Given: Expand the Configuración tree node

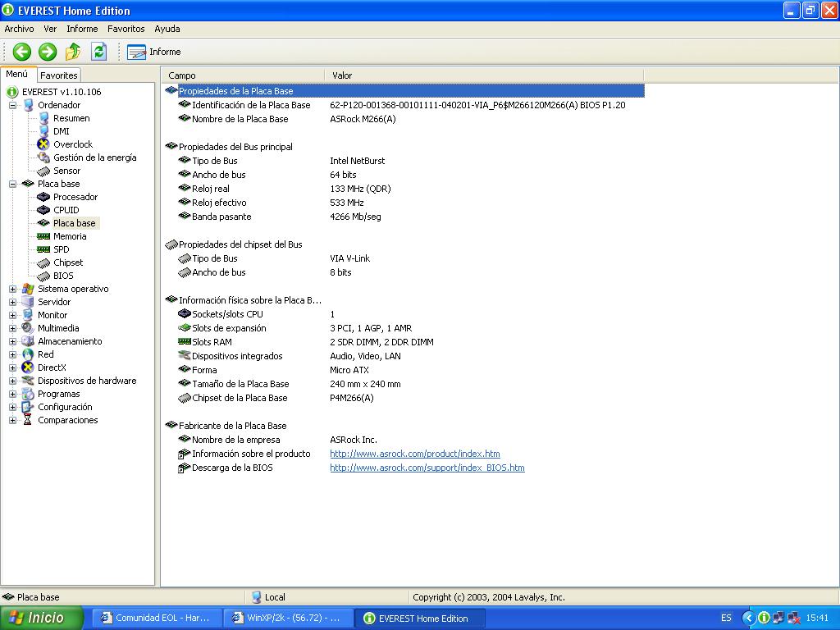Looking at the screenshot, I should pos(13,407).
